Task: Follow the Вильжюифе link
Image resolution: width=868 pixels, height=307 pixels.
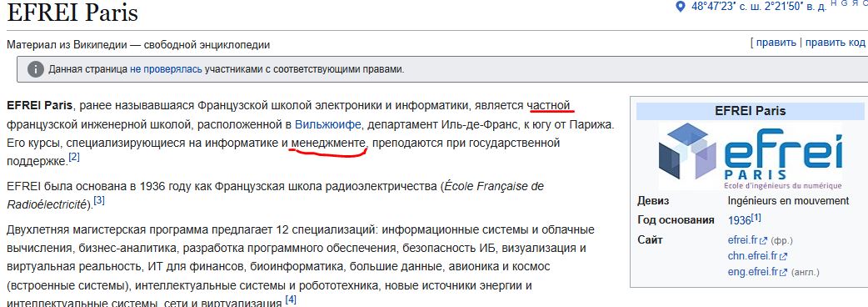Action: [327, 124]
